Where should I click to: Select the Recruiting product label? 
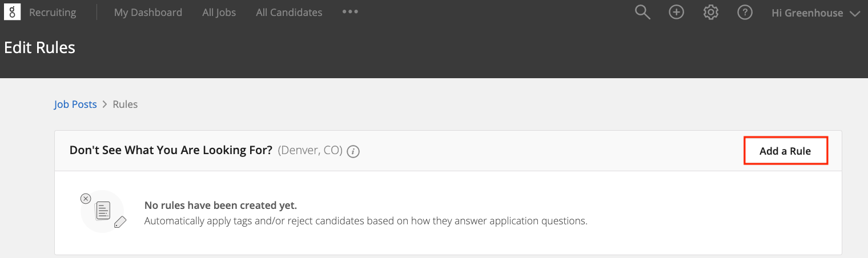(x=53, y=12)
